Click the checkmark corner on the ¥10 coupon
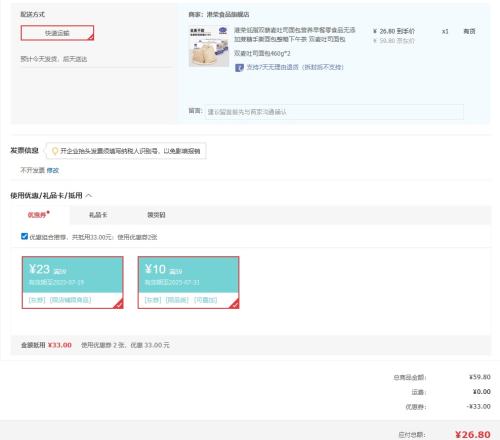Image resolution: width=500 pixels, height=440 pixels. 234,304
